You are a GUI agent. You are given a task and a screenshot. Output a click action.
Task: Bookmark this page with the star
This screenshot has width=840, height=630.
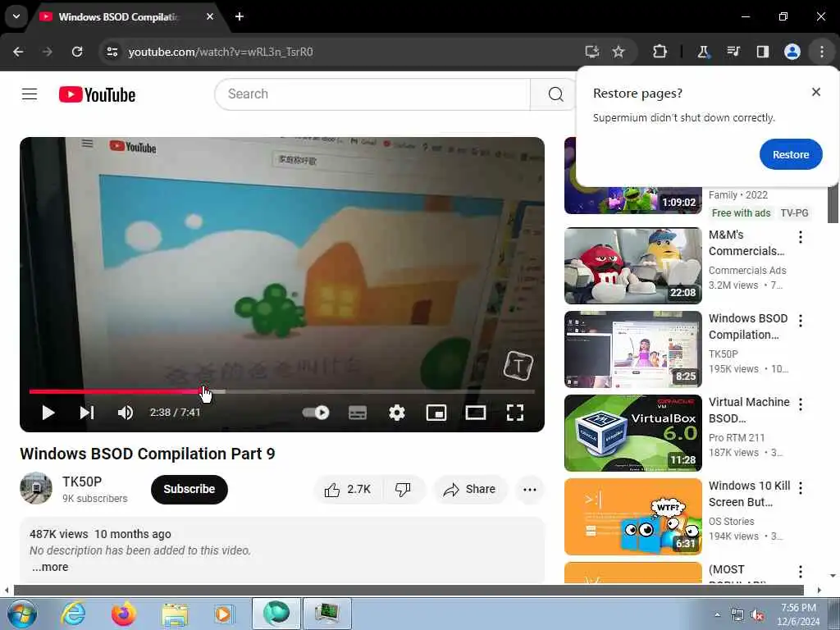[x=619, y=52]
